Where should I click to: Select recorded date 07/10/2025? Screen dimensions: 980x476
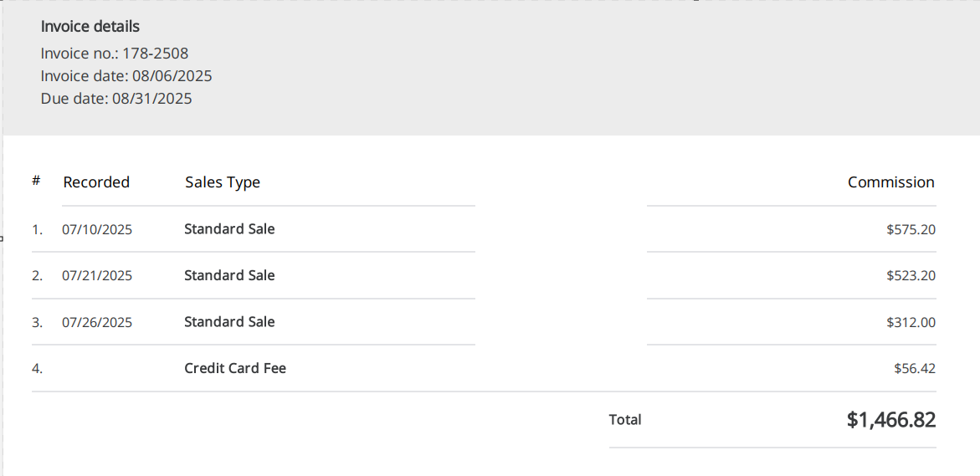coord(97,229)
